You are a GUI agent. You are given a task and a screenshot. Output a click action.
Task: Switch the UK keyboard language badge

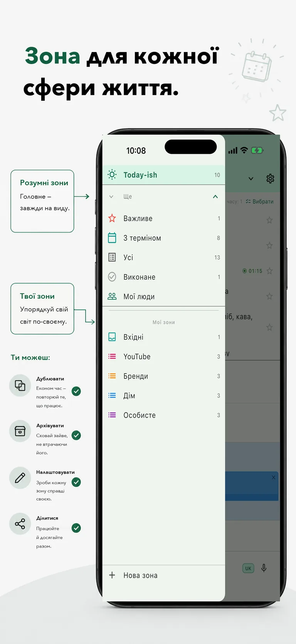[x=248, y=568]
